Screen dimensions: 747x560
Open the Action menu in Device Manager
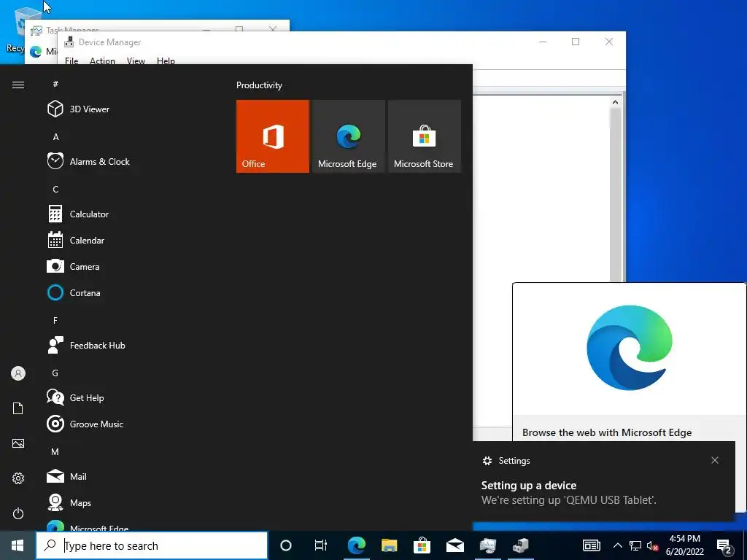[102, 61]
